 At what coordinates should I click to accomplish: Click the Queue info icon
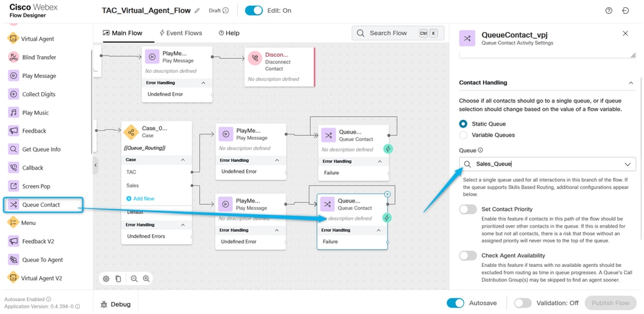pos(480,150)
